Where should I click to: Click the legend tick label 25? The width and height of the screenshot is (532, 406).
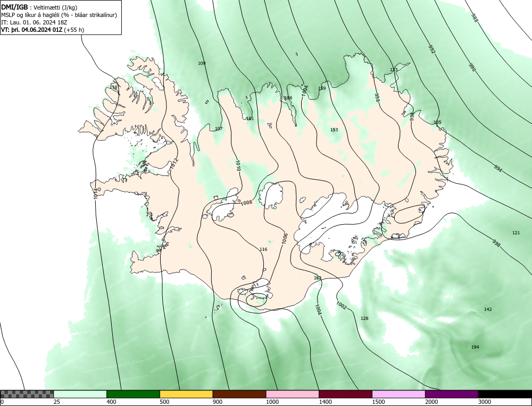(x=57, y=402)
